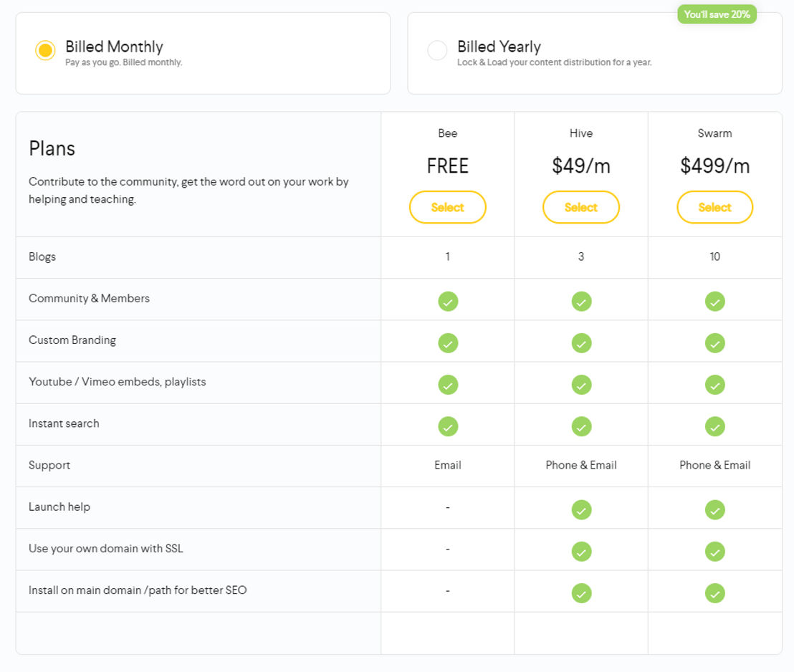The image size is (794, 672).
Task: Click the Blogs value 1 for Bee
Action: coord(448,256)
